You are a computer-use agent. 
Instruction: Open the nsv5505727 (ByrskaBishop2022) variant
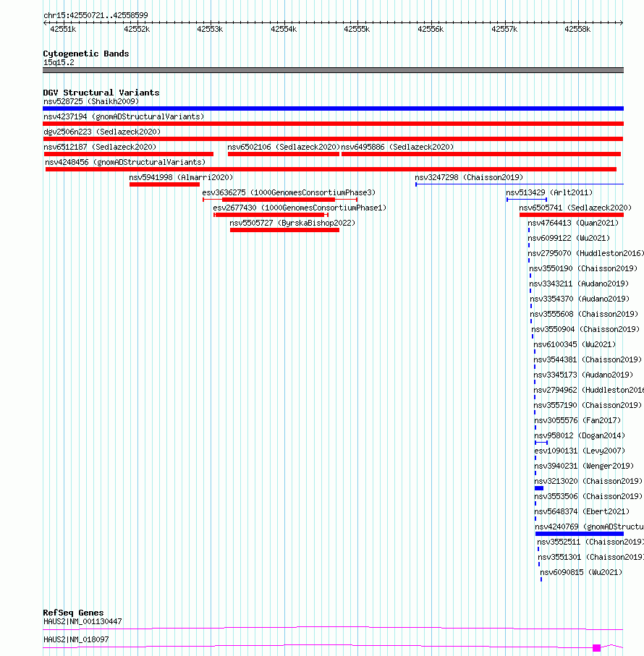(x=292, y=223)
